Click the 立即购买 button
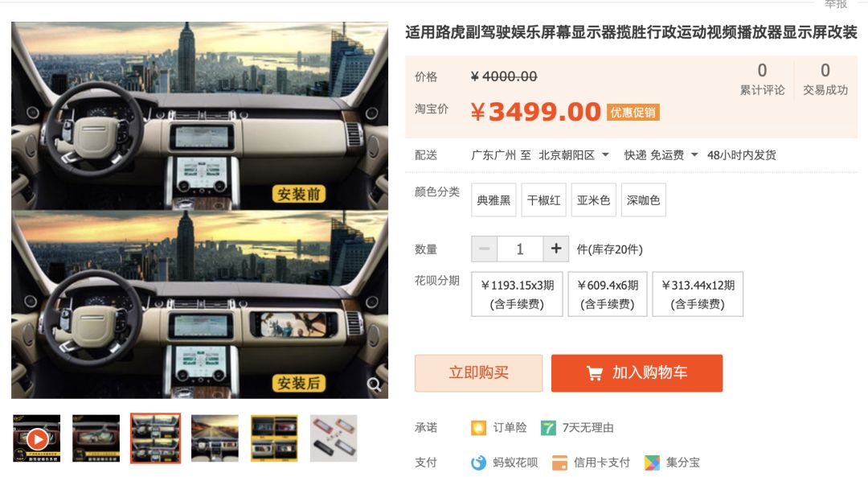Image resolution: width=868 pixels, height=477 pixels. 479,373
